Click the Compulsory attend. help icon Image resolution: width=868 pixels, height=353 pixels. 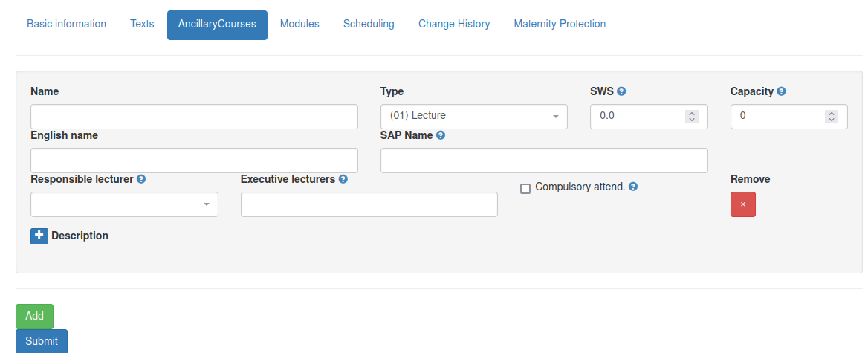pos(633,187)
